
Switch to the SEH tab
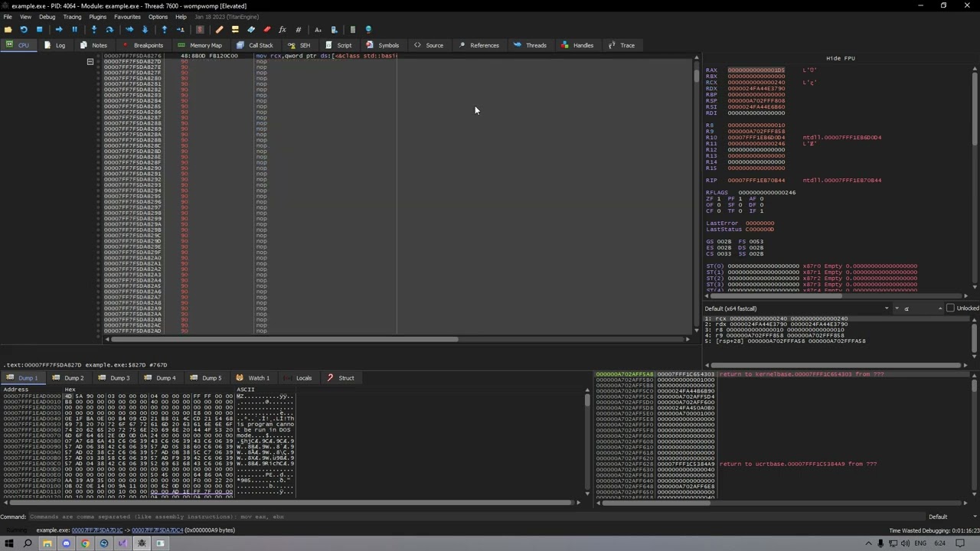(x=299, y=45)
